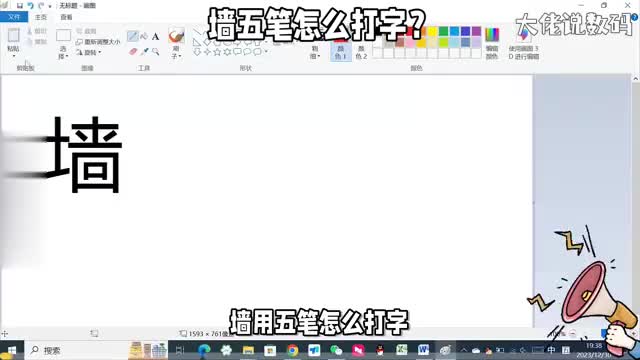640x360 pixels.
Task: Pick the indigo color swatch
Action: tap(465, 31)
